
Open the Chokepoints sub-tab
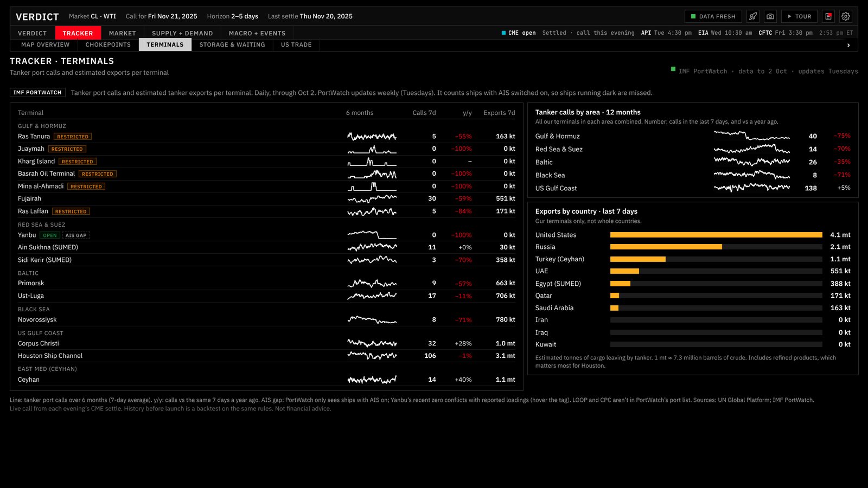pos(108,45)
